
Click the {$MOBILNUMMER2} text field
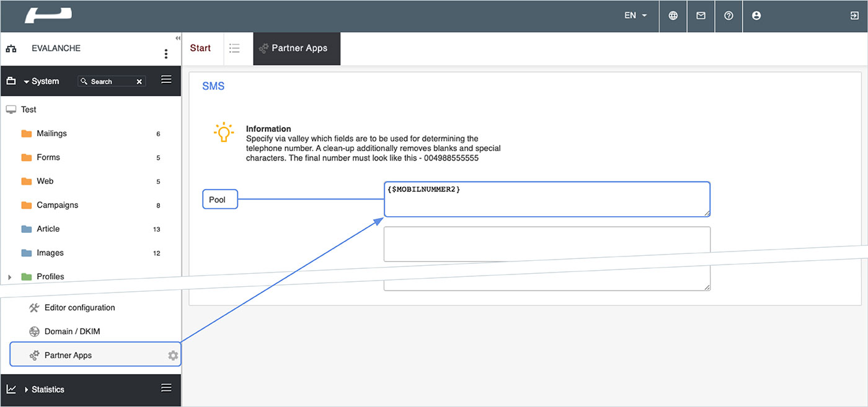click(546, 199)
